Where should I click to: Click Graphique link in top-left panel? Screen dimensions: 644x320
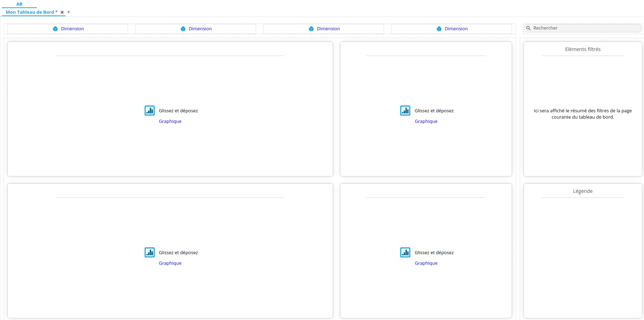point(170,121)
